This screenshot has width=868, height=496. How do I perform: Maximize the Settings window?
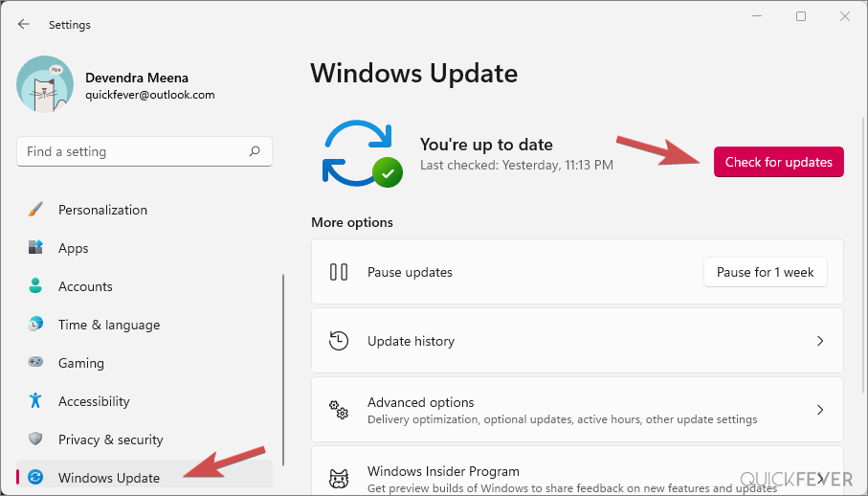coord(801,16)
